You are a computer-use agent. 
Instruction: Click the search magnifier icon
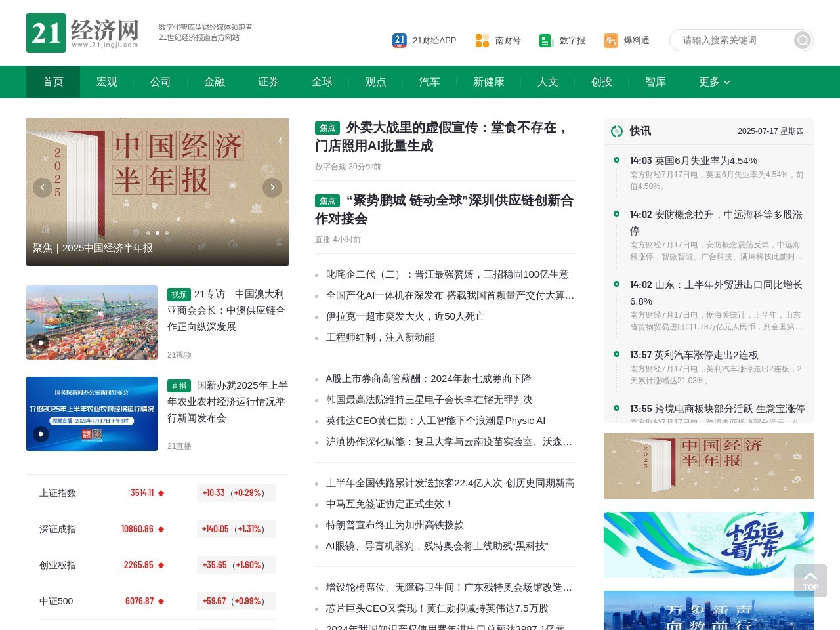coord(802,40)
